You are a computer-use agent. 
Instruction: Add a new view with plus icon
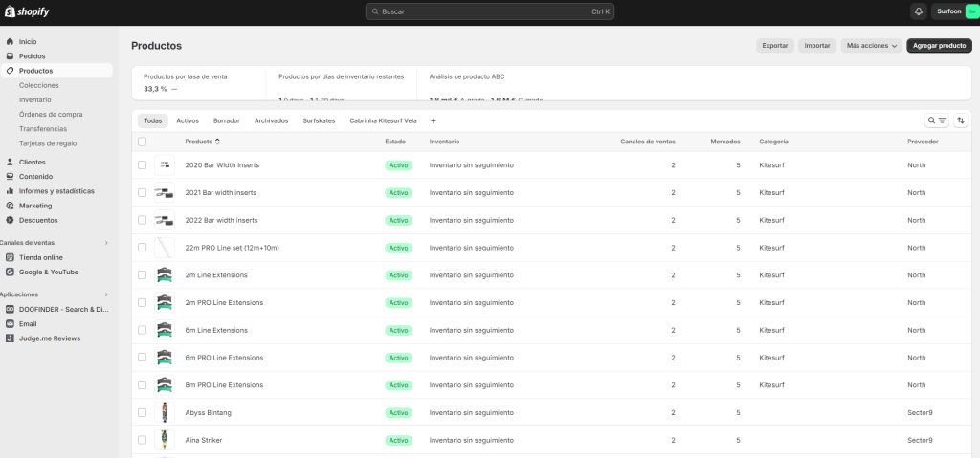(x=433, y=120)
